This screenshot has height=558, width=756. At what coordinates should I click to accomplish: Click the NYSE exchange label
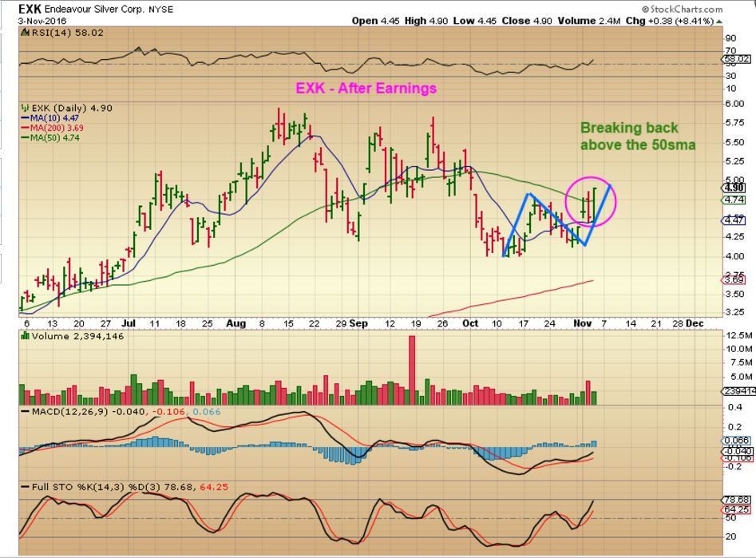160,10
